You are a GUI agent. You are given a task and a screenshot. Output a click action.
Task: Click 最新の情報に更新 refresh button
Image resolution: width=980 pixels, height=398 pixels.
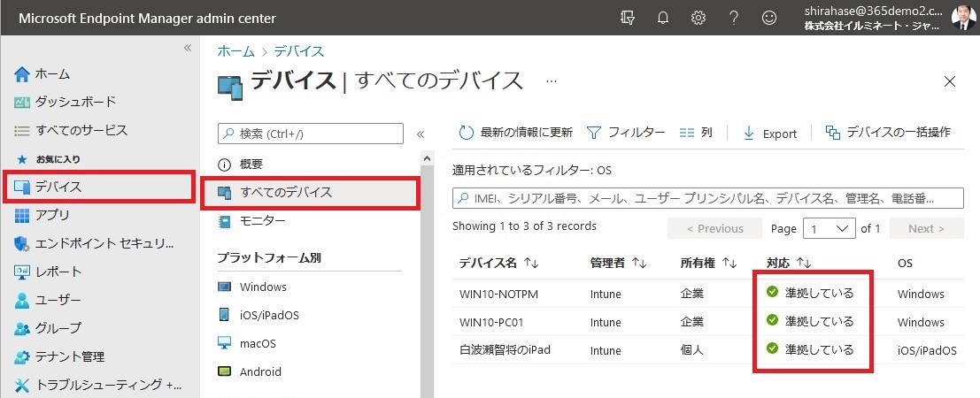tap(515, 133)
